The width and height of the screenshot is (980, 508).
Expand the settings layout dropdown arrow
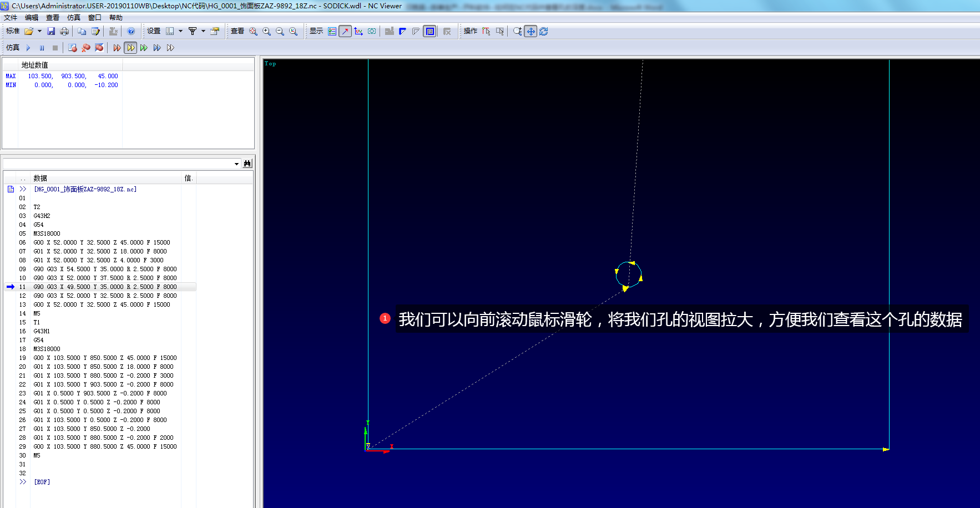(180, 32)
